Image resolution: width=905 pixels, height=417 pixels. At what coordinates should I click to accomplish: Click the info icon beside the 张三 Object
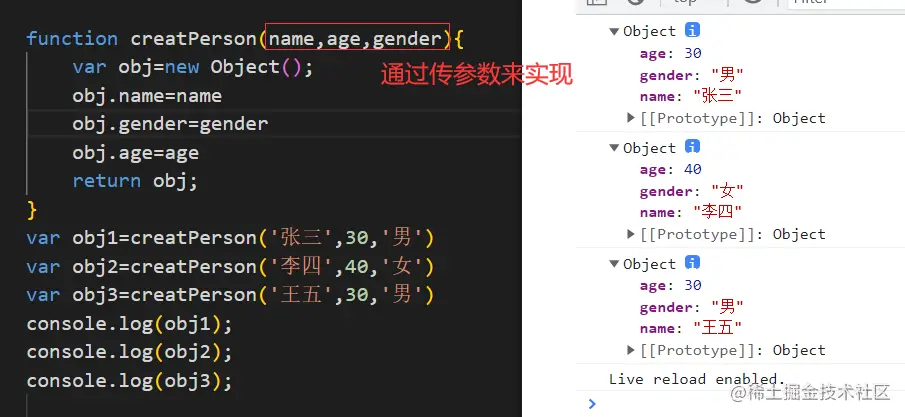[692, 30]
